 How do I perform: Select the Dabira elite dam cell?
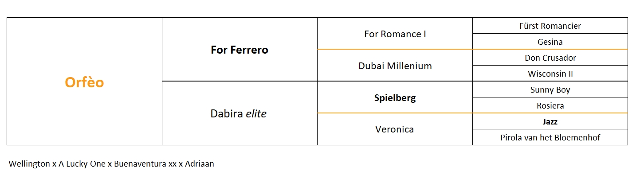pyautogui.click(x=240, y=113)
